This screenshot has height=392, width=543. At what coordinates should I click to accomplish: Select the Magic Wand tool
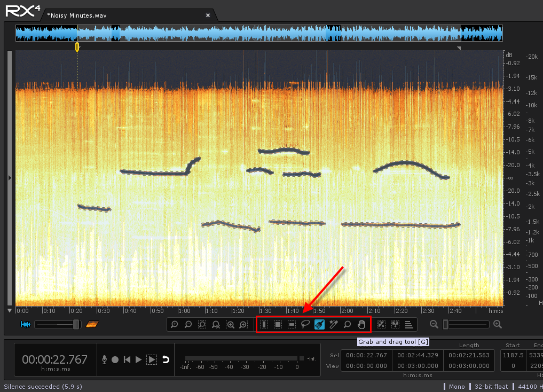(333, 325)
